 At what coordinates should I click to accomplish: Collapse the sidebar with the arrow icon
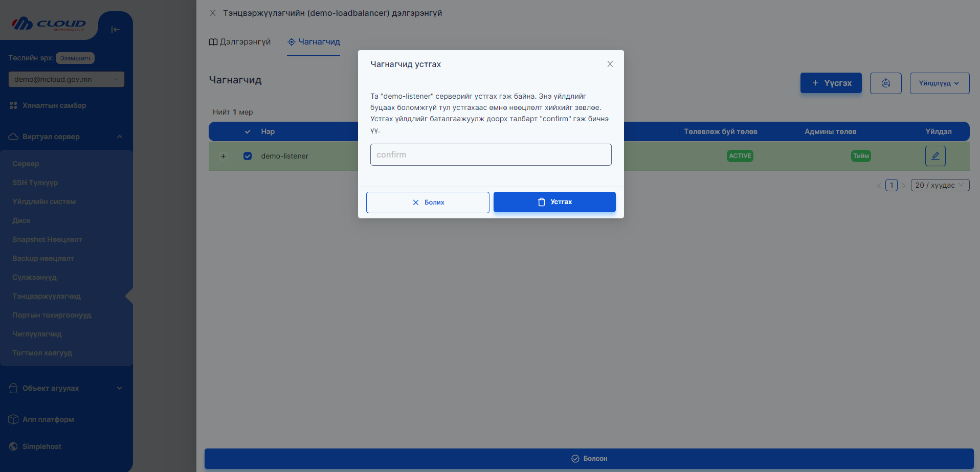(116, 30)
